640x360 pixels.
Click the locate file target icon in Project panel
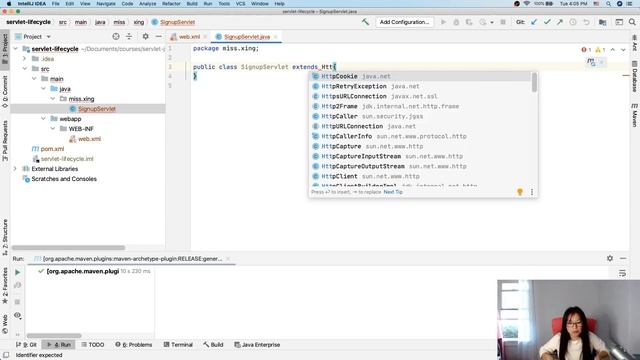(x=116, y=36)
